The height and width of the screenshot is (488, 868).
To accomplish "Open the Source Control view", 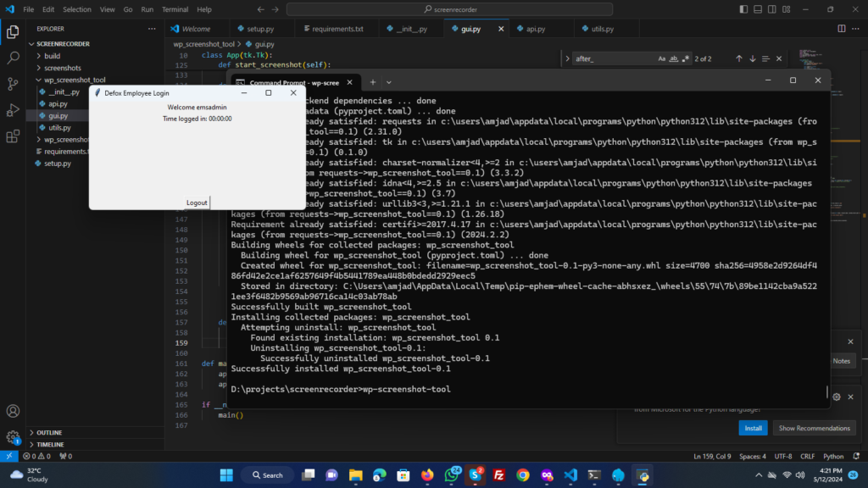I will point(13,84).
